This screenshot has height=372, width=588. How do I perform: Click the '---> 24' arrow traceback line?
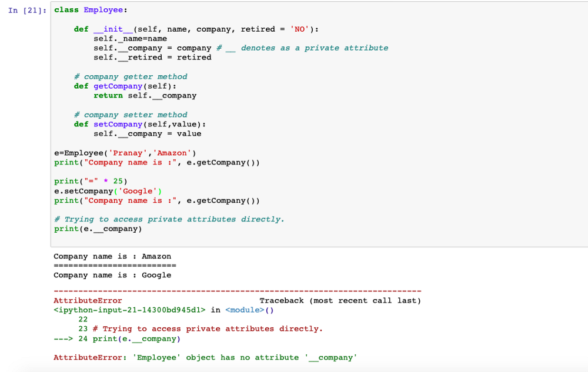click(x=117, y=339)
